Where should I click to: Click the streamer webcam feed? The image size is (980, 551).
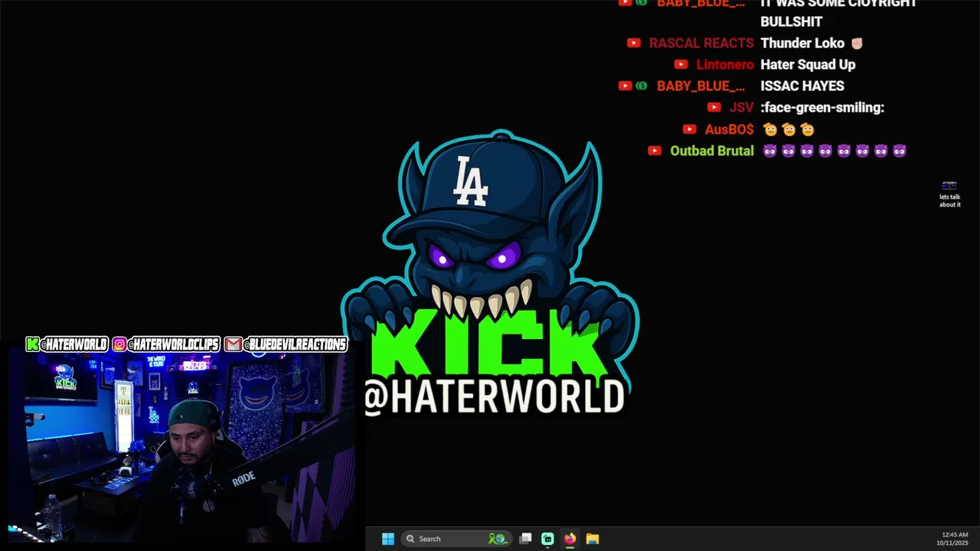point(181,448)
